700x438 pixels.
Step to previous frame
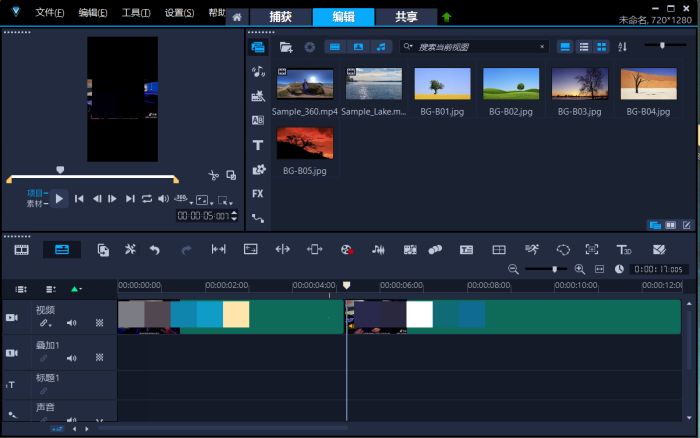[x=96, y=199]
